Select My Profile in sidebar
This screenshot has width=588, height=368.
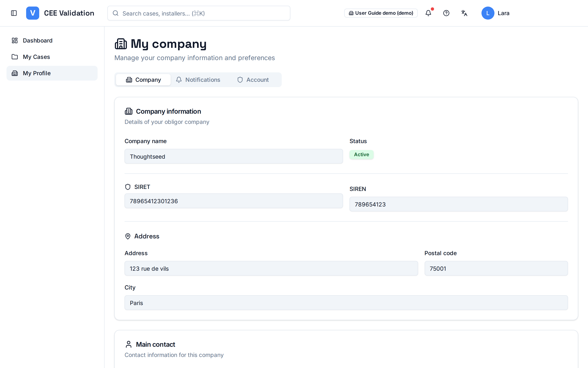point(52,73)
